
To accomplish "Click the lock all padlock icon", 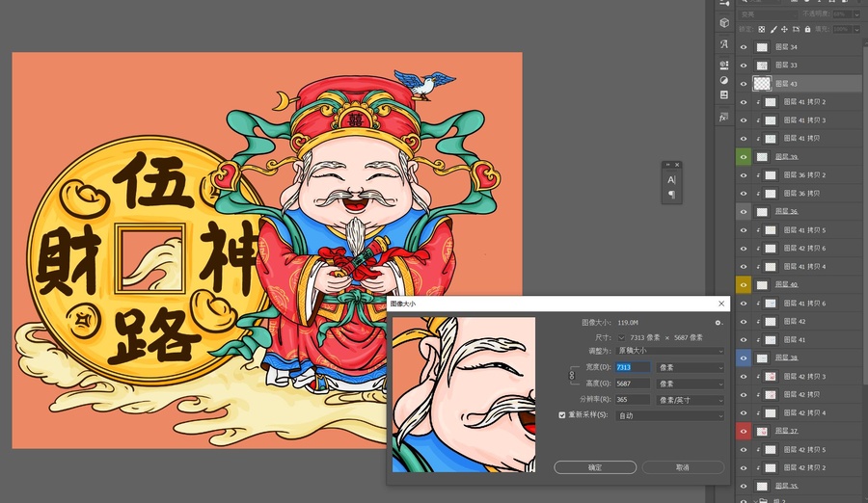I will 807,29.
